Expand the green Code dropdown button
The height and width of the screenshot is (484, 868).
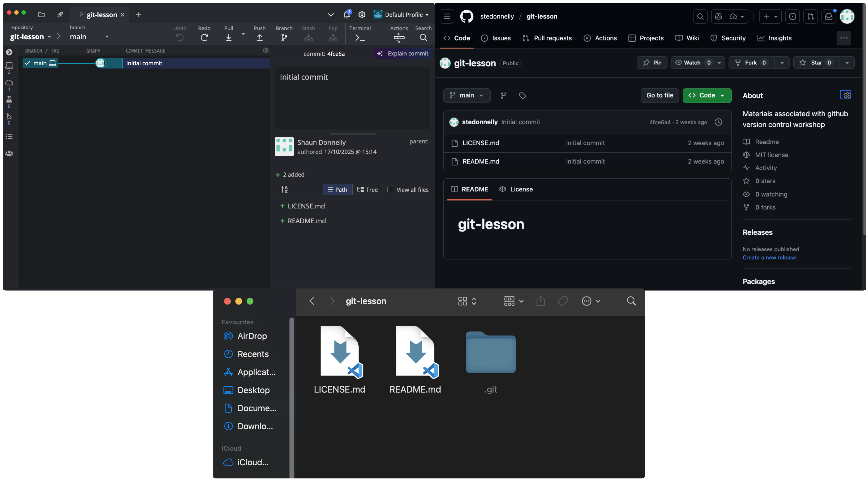[707, 95]
